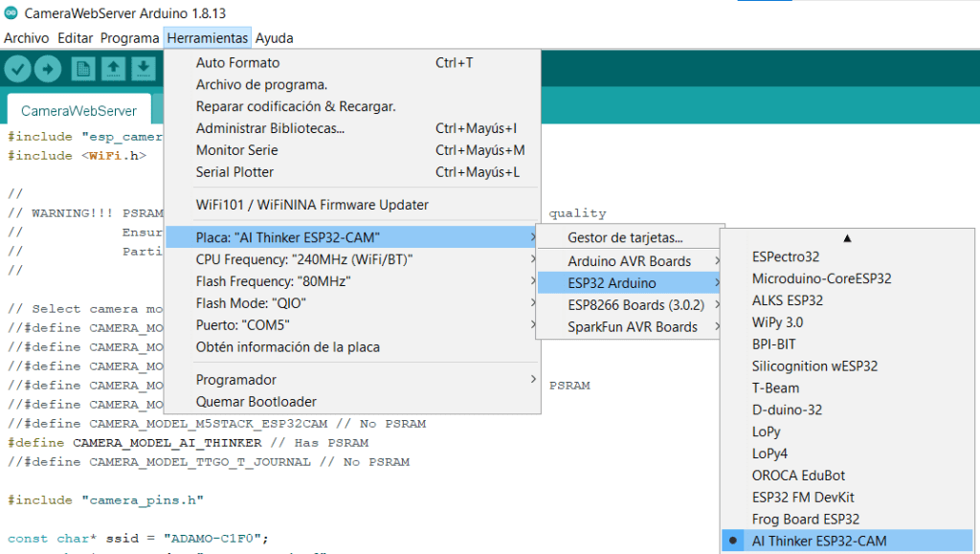Click the Save sketch down-arrow icon

coord(143,69)
